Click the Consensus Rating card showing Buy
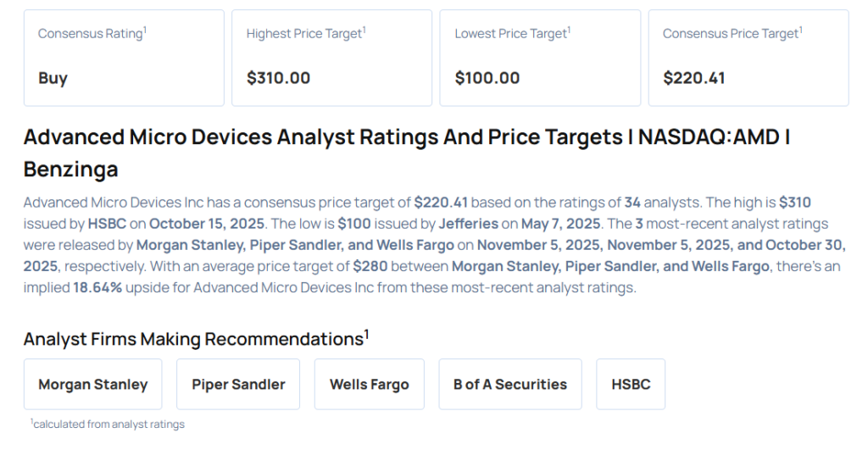 pyautogui.click(x=124, y=58)
